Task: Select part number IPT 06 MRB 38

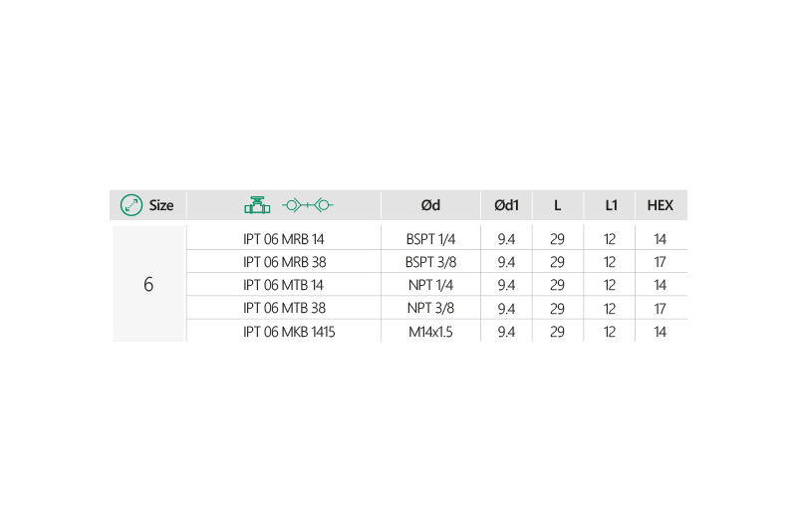Action: pos(284,262)
